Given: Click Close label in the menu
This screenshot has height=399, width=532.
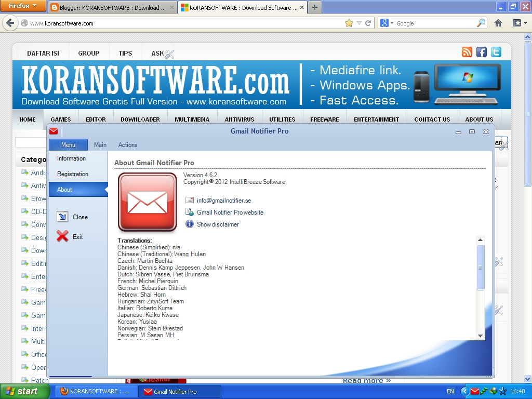Looking at the screenshot, I should coord(80,217).
